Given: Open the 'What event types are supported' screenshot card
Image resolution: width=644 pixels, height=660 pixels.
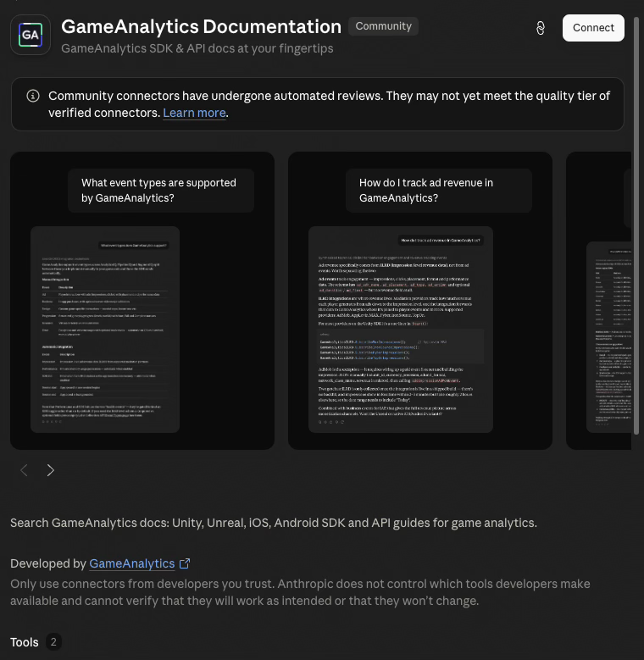Looking at the screenshot, I should [142, 301].
